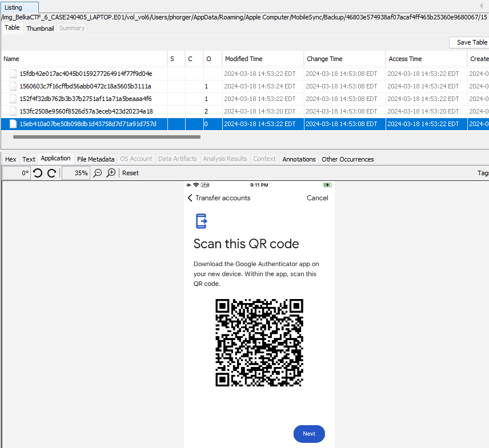Zoom out with magnifier minus icon
This screenshot has height=448, width=489.
tap(98, 173)
